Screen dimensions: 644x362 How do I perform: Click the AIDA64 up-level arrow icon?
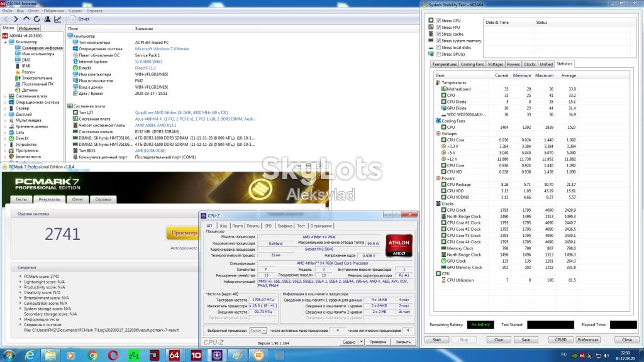pyautogui.click(x=26, y=19)
